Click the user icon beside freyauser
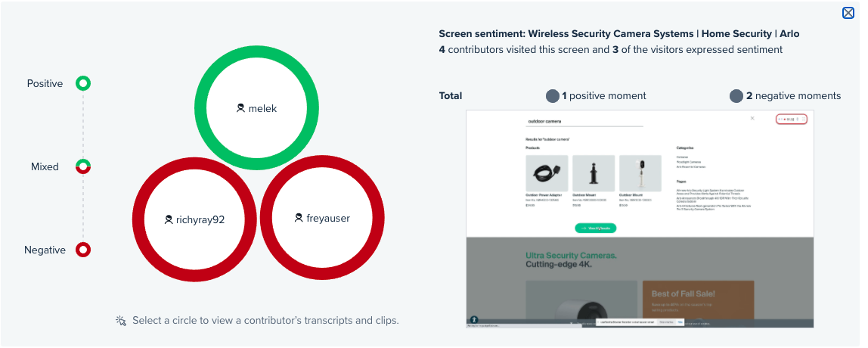This screenshot has height=348, width=868. point(299,218)
